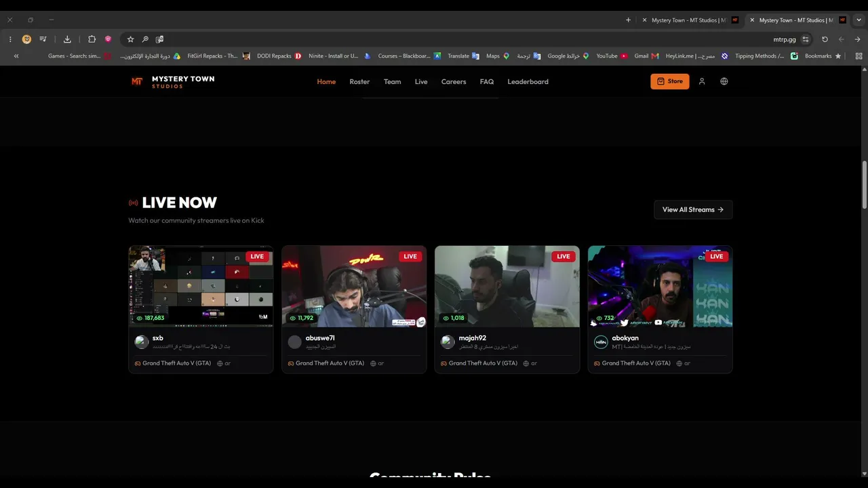Open the Careers page
Viewport: 868px width, 488px height.
tap(454, 81)
